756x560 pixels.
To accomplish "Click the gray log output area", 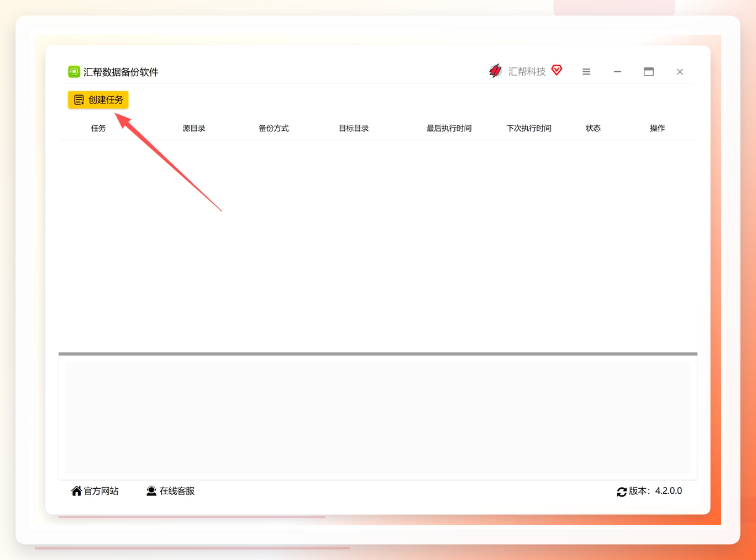I will click(378, 418).
